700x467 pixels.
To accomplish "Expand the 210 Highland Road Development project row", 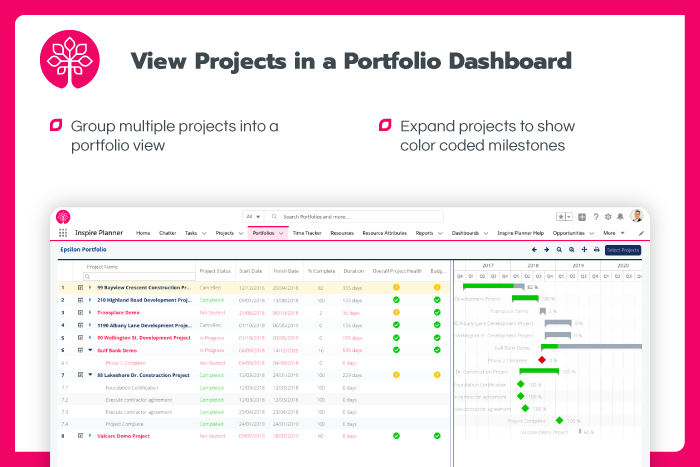I will 90,300.
